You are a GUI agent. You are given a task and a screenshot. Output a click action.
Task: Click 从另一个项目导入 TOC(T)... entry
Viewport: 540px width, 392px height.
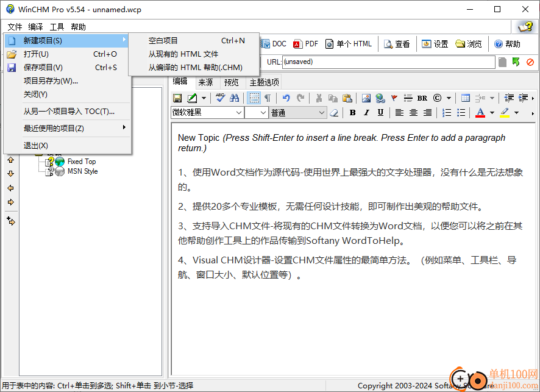(67, 112)
